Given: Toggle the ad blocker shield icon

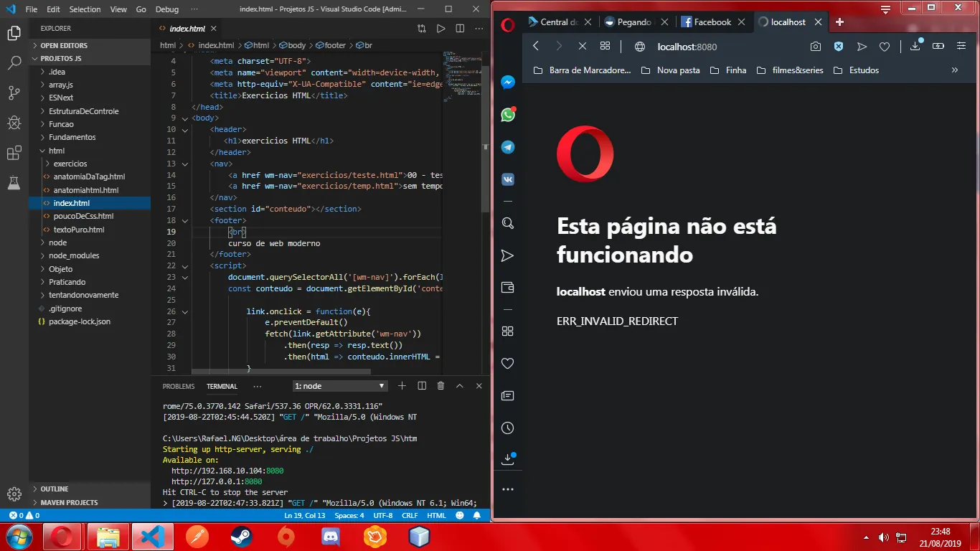Looking at the screenshot, I should [838, 47].
